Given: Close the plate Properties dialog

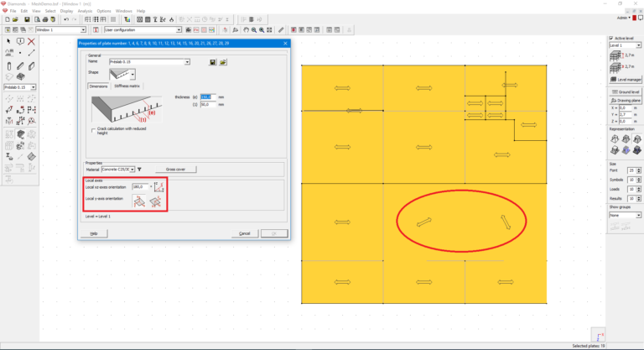Looking at the screenshot, I should click(285, 43).
